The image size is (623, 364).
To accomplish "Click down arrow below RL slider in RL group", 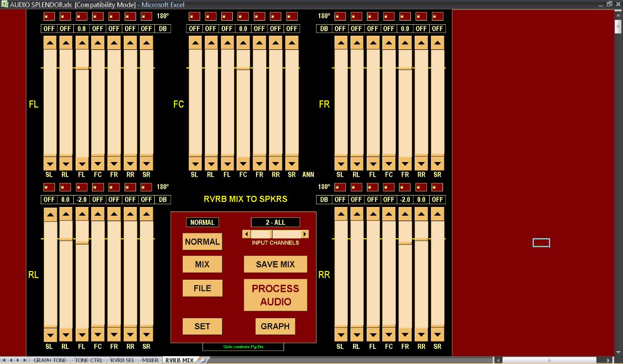I will pyautogui.click(x=66, y=335).
